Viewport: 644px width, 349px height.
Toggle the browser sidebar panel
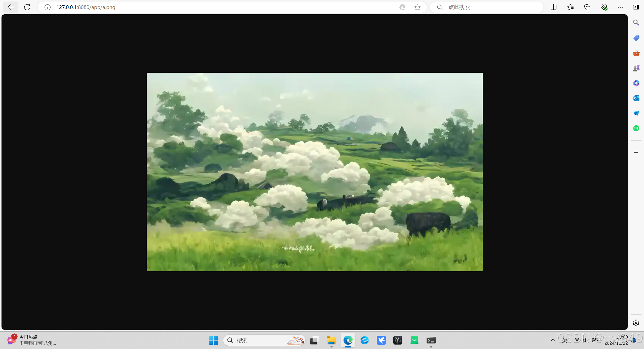click(x=636, y=7)
